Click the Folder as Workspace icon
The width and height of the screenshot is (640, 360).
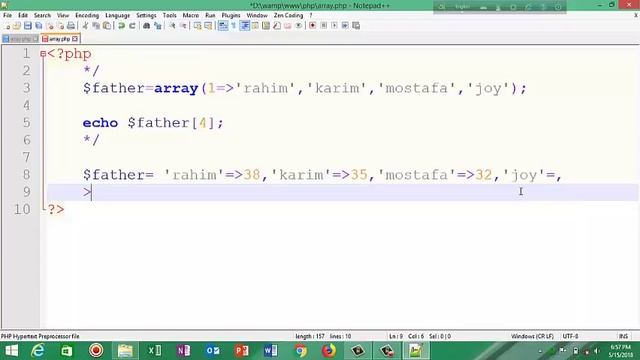(288, 26)
